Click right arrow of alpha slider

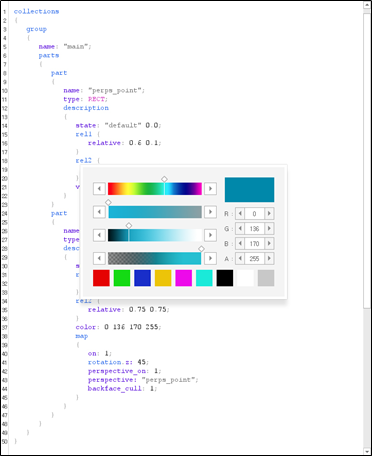[x=210, y=258]
